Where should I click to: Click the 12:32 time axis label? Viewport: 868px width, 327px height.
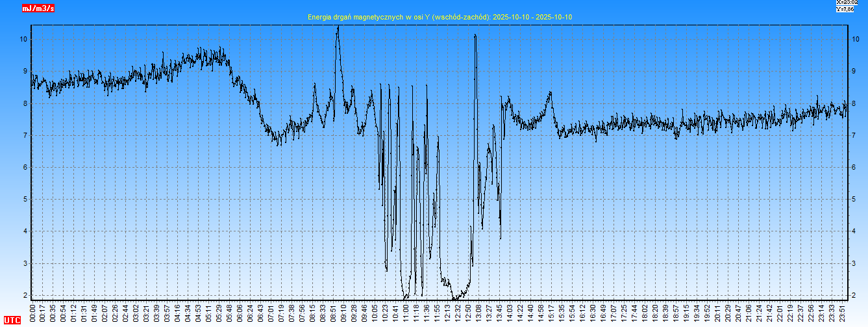coord(458,312)
